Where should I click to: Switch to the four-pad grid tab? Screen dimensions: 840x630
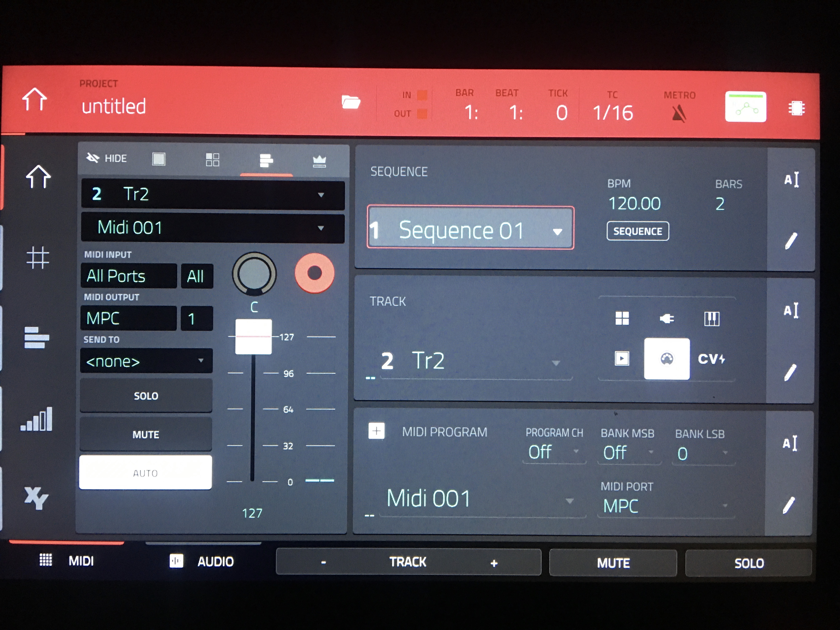(212, 160)
